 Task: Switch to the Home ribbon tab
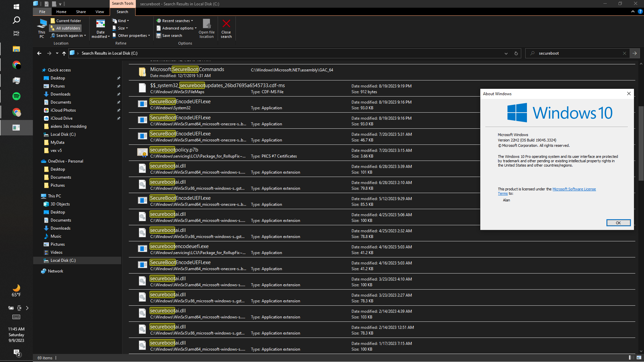click(61, 12)
